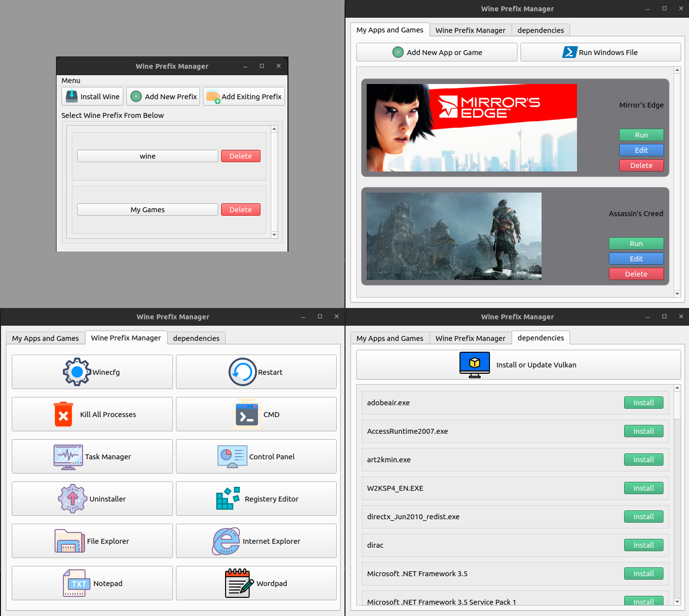Open Wine Prefix Manager tab in top-right window

[x=470, y=30]
